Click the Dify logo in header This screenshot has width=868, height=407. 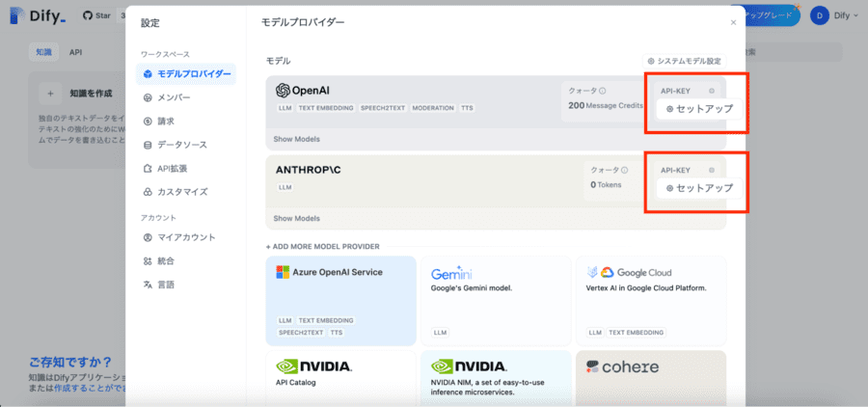(39, 16)
